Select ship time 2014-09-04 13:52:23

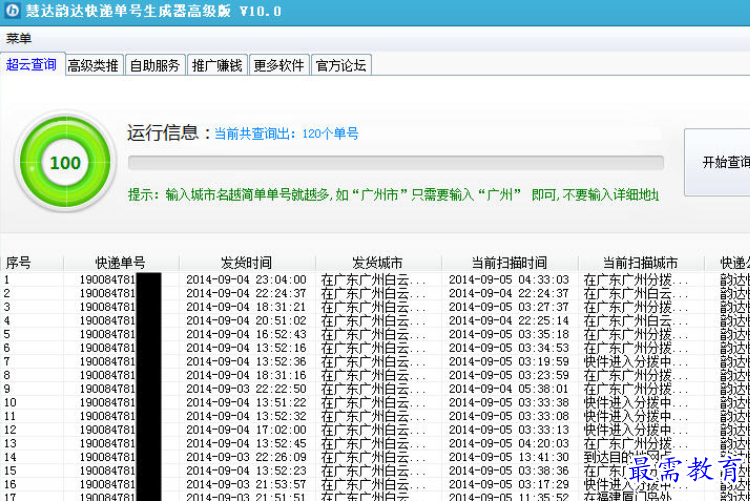pyautogui.click(x=246, y=470)
